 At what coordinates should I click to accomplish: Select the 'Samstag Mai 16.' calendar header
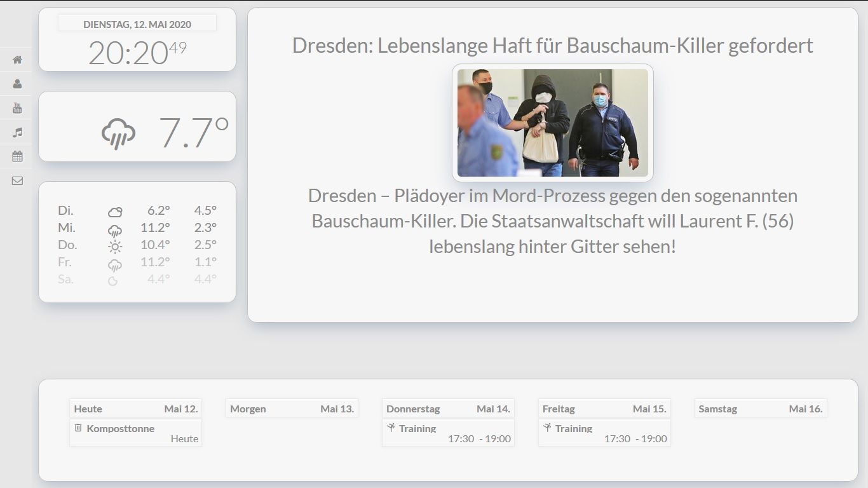(x=761, y=409)
